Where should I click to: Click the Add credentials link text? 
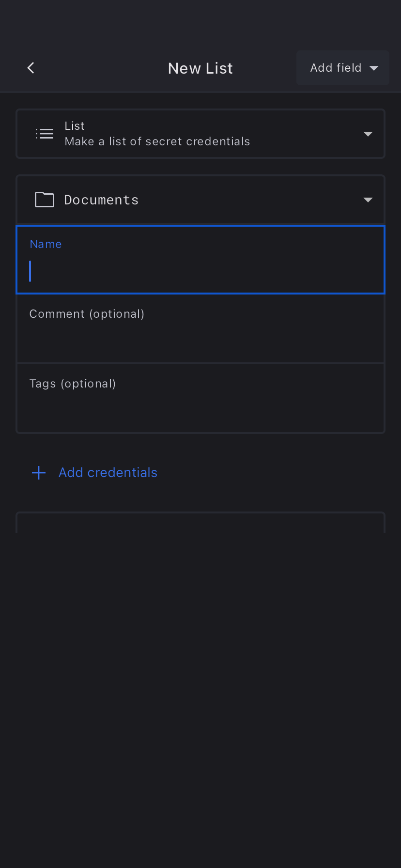point(108,473)
